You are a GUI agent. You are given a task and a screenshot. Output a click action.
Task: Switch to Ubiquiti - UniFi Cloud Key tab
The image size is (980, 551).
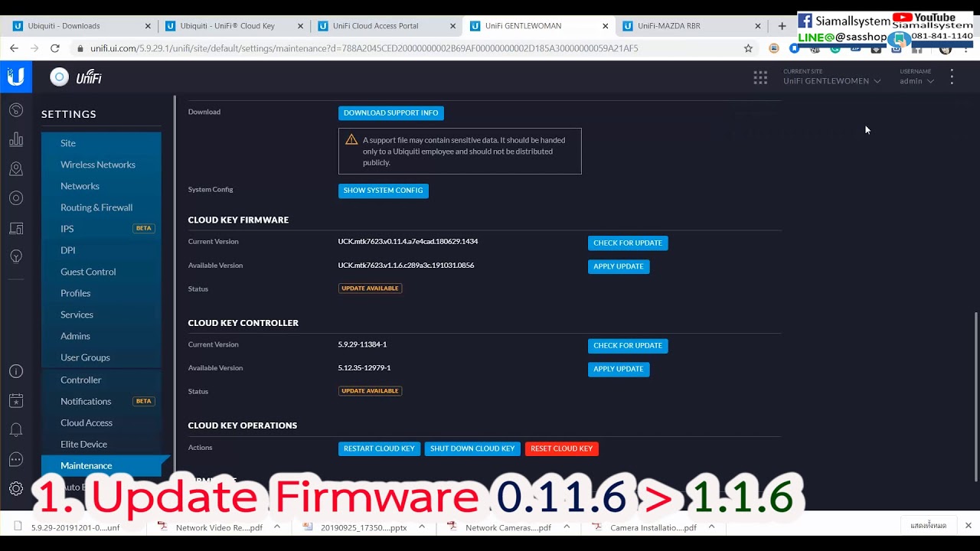point(234,25)
